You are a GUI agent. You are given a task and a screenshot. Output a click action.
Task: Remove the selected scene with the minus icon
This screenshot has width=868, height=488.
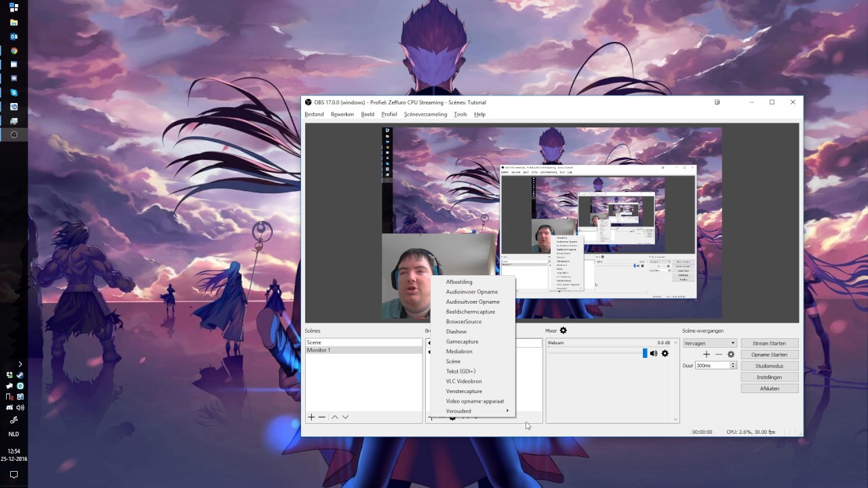(322, 417)
